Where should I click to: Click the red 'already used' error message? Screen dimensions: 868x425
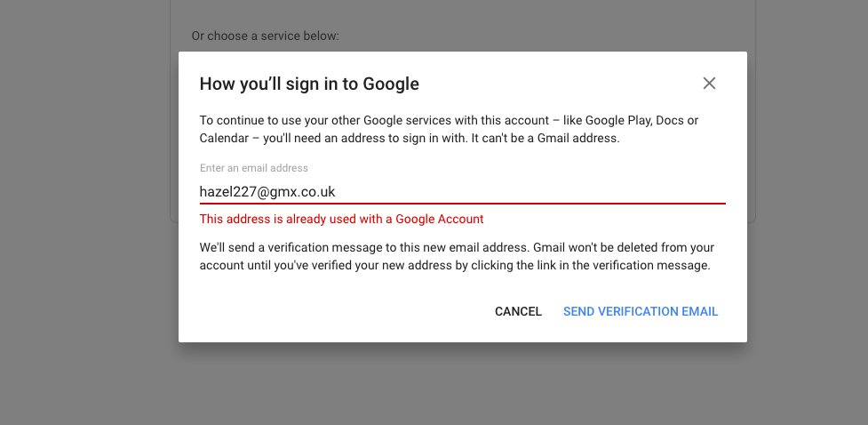tap(341, 219)
